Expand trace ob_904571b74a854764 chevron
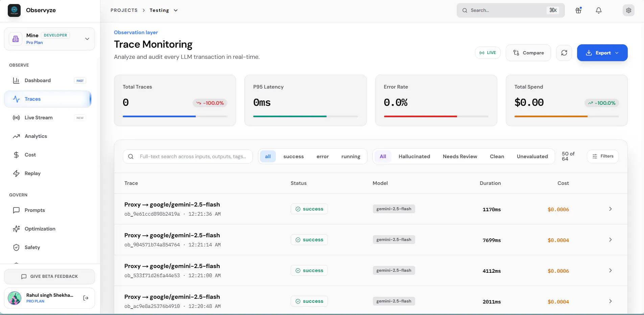This screenshot has width=644, height=315. [610, 240]
